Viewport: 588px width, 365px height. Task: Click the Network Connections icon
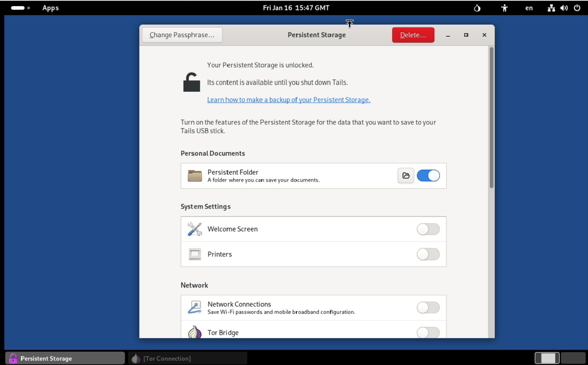coord(195,307)
